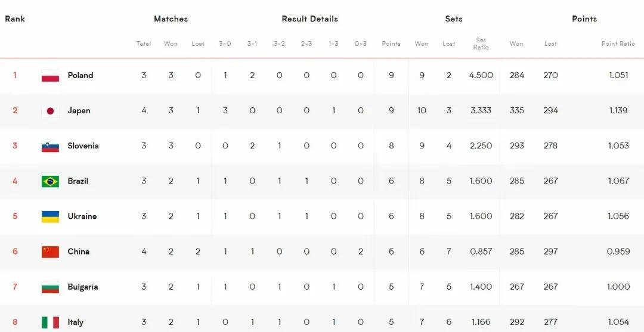The image size is (644, 332).
Task: Open the Ukraine flag icon
Action: pos(50,217)
